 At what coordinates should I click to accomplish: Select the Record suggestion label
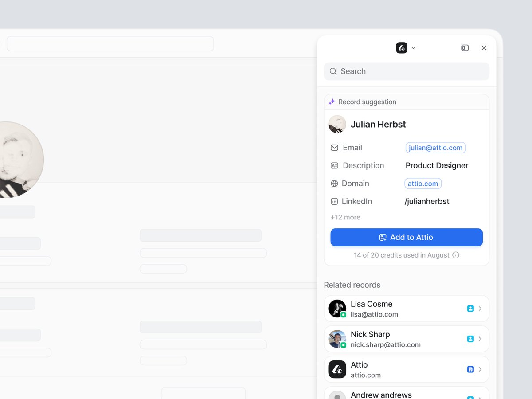click(x=367, y=102)
